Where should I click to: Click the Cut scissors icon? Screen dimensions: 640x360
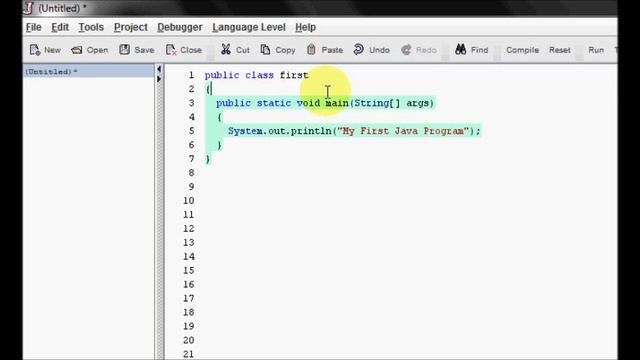(x=226, y=49)
